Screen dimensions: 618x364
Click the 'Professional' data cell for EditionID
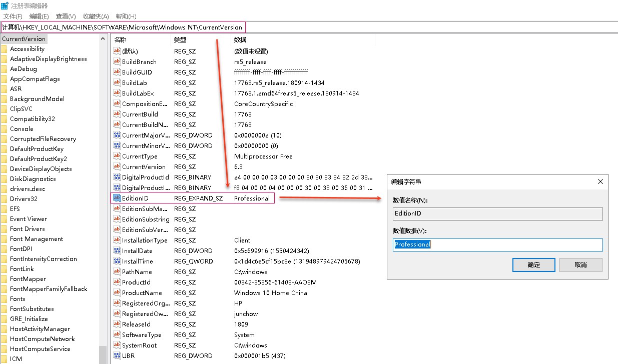point(252,198)
